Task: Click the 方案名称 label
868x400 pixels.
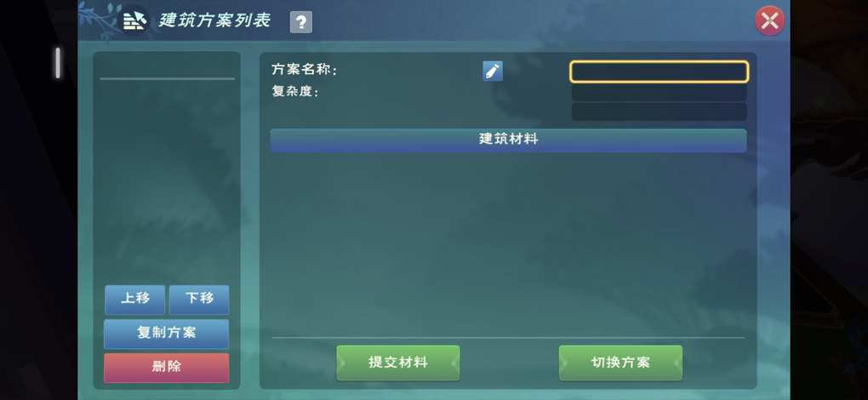Action: pyautogui.click(x=304, y=71)
